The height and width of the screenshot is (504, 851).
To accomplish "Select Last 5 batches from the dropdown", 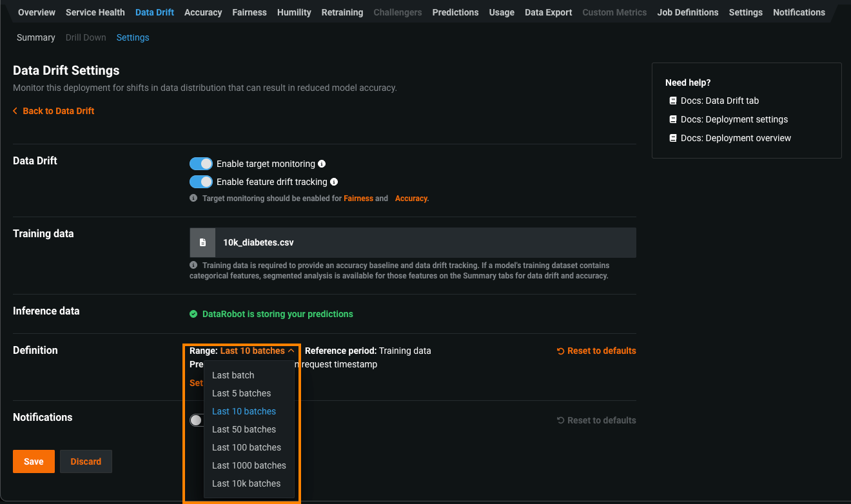I will pos(241,393).
